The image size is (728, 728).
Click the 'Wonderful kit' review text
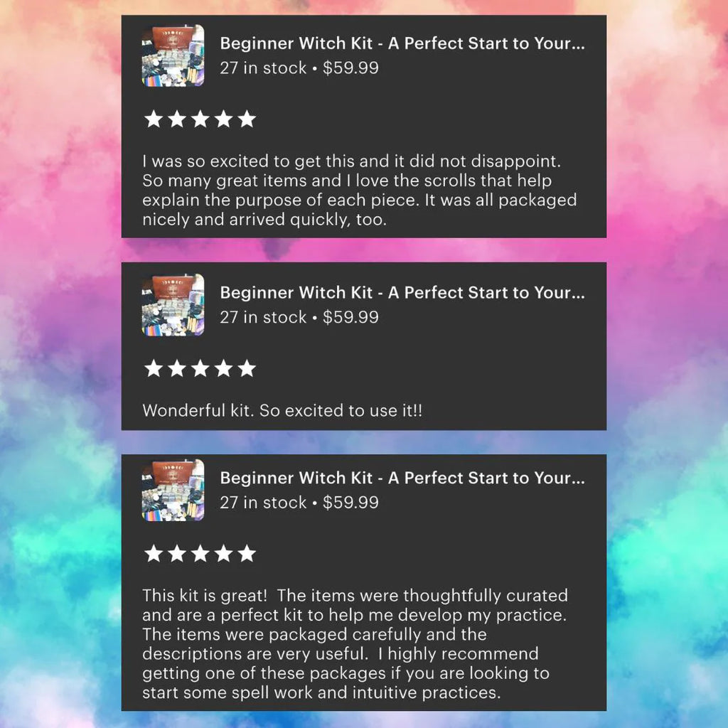click(x=282, y=410)
